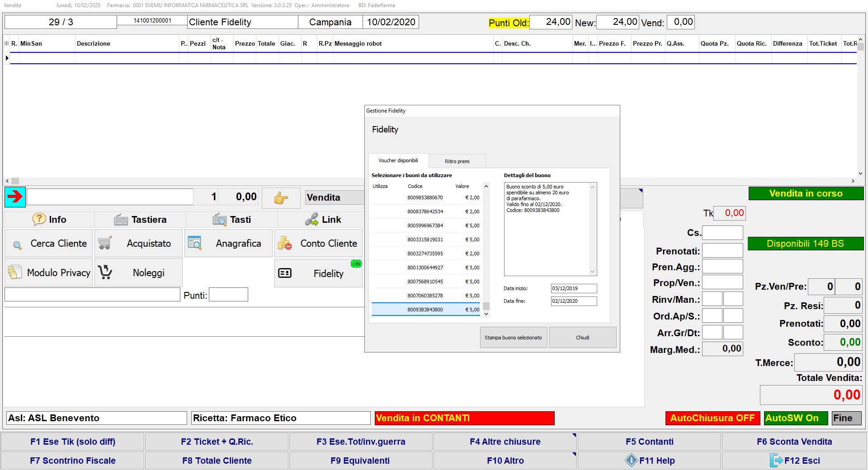The image size is (868, 470).
Task: Click the Fidelity card button
Action: (318, 273)
